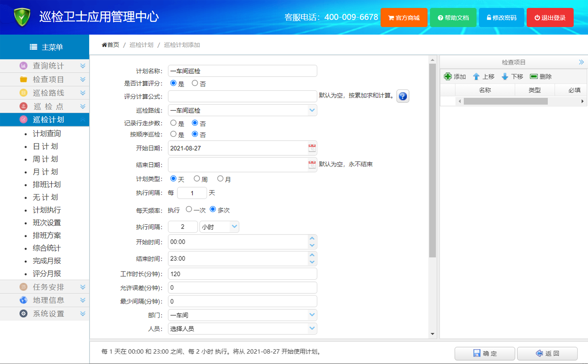This screenshot has height=364, width=588.
Task: Collapse the inspection items panel with double chevron
Action: point(582,62)
